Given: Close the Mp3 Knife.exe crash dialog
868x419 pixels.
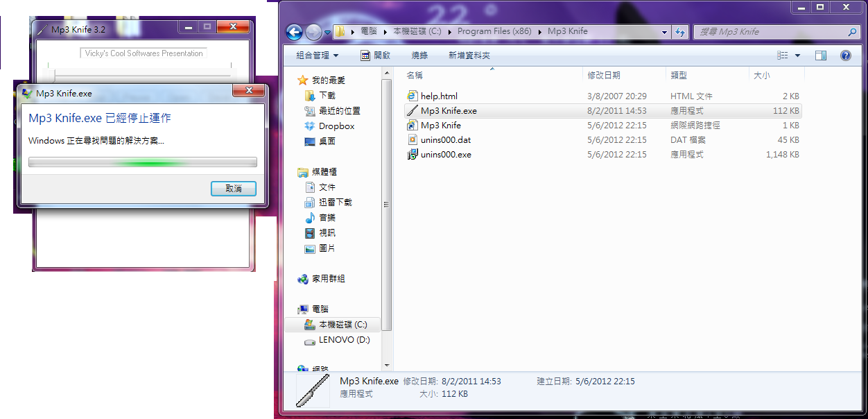Looking at the screenshot, I should click(x=250, y=91).
